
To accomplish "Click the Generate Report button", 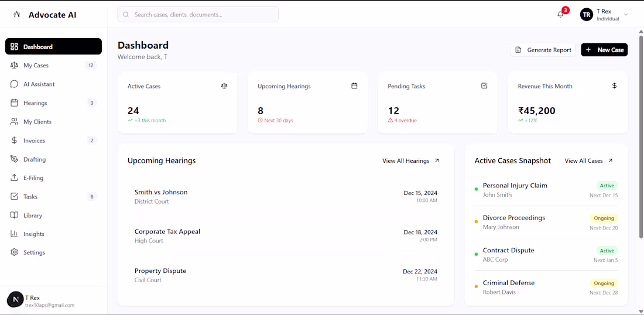I will (543, 50).
